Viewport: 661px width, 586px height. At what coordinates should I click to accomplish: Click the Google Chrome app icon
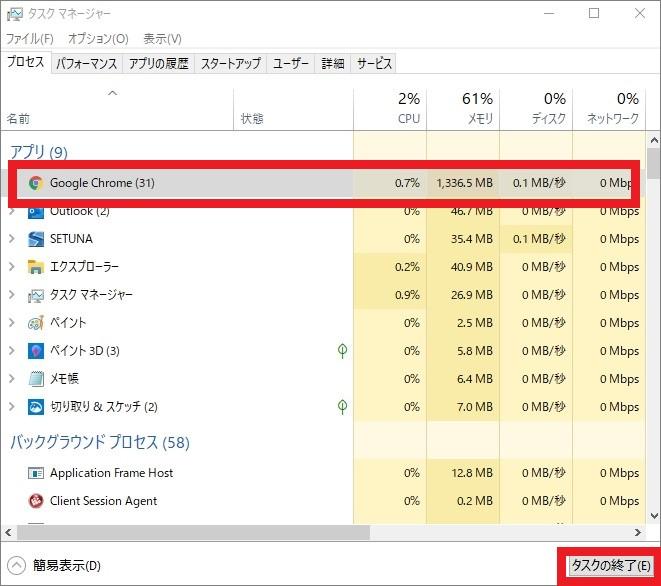click(x=36, y=183)
